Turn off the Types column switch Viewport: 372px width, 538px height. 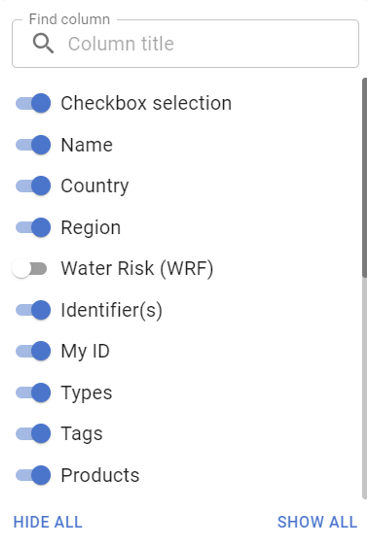point(33,393)
